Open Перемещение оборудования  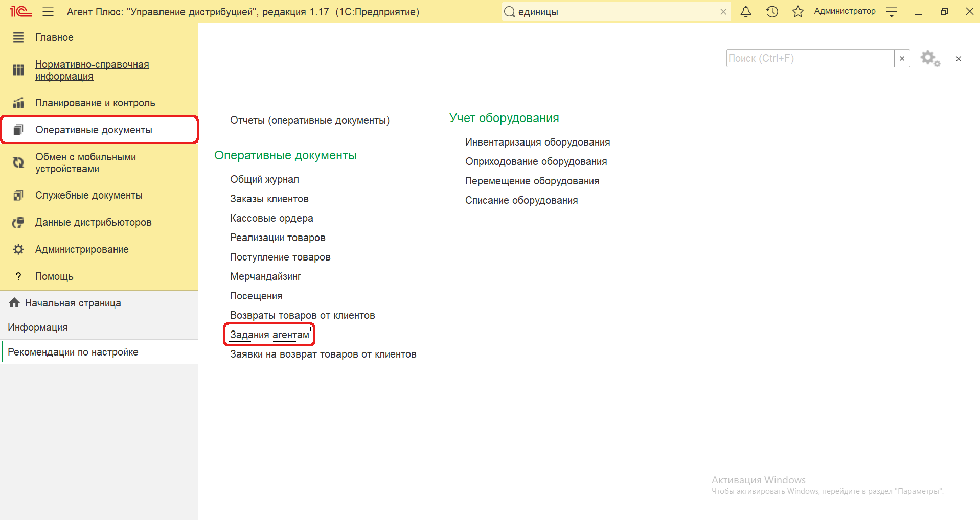(x=532, y=181)
